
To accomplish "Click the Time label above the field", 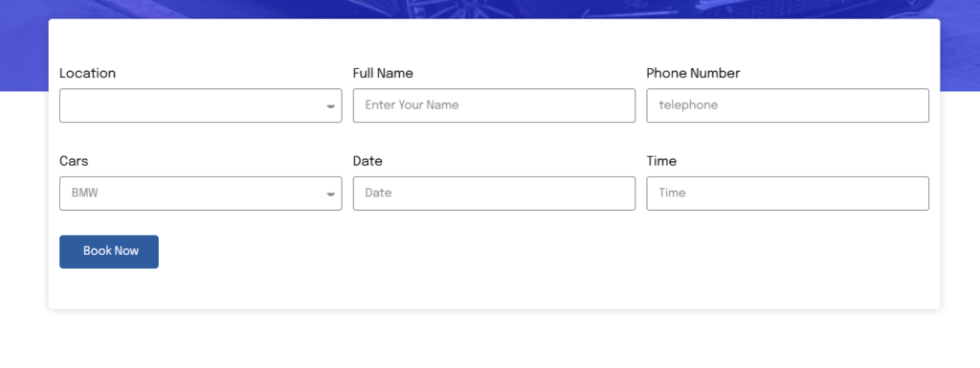I will point(661,161).
